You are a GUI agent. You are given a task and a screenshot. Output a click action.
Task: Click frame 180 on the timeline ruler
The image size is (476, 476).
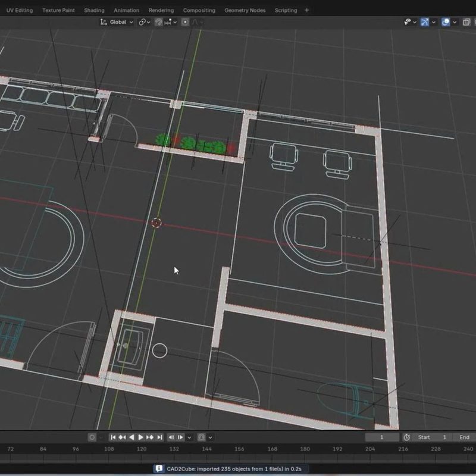click(x=305, y=449)
